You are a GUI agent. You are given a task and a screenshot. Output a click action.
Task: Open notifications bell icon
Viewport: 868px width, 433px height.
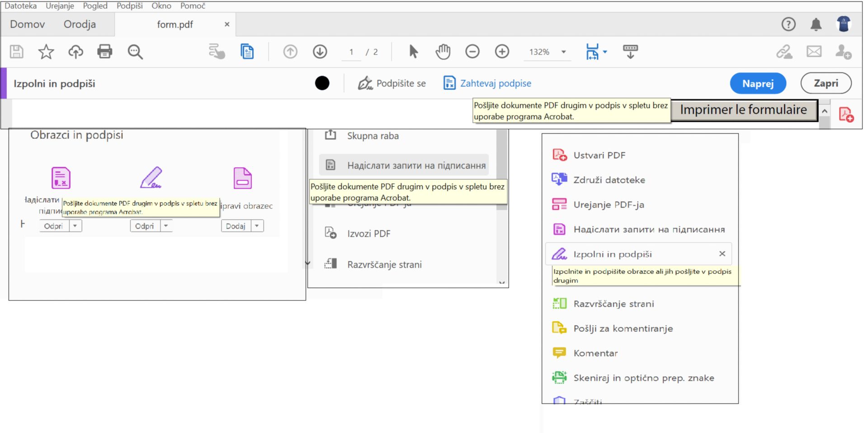pyautogui.click(x=816, y=24)
